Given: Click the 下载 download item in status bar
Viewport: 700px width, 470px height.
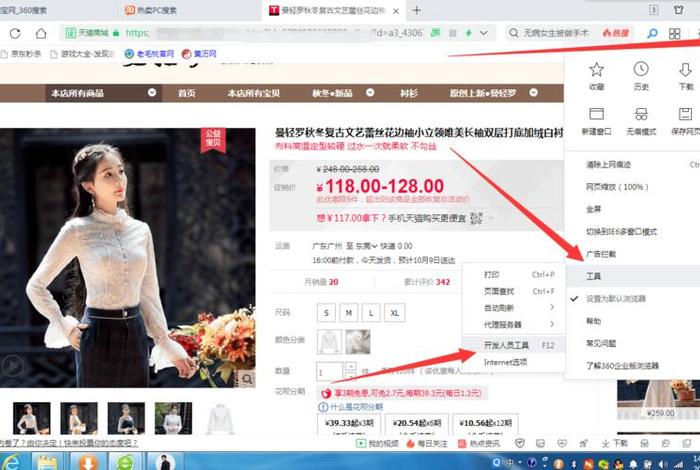Looking at the screenshot, I should (x=614, y=443).
